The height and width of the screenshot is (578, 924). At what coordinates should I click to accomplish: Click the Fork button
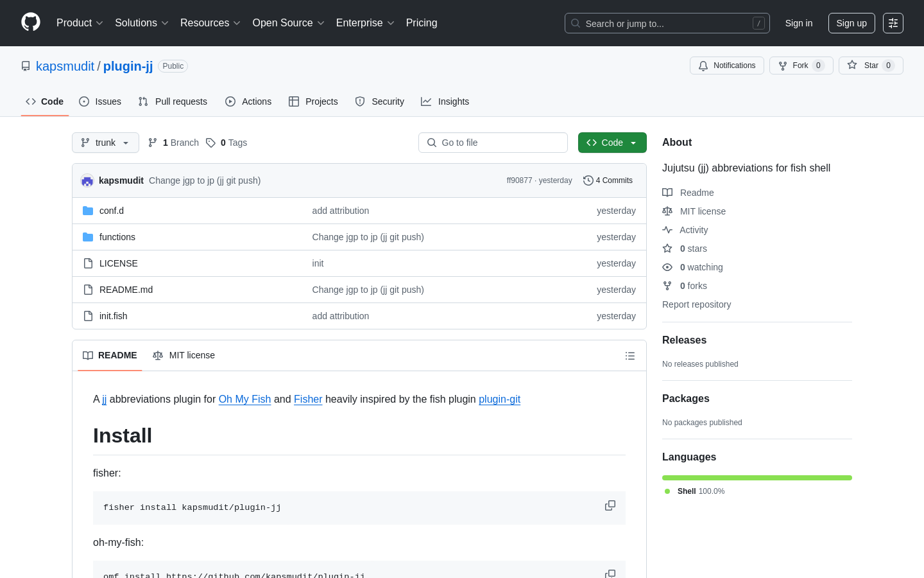(801, 66)
